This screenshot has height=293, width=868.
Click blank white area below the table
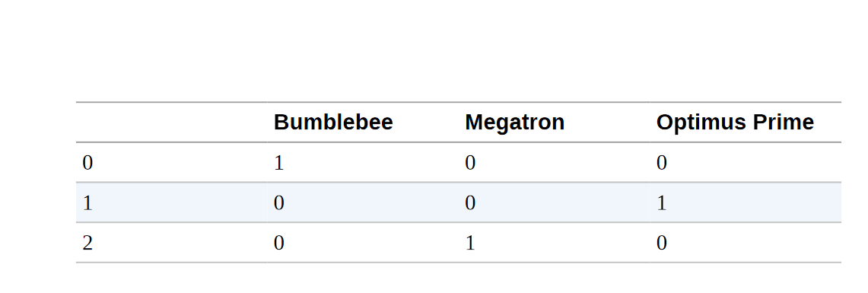(x=434, y=279)
